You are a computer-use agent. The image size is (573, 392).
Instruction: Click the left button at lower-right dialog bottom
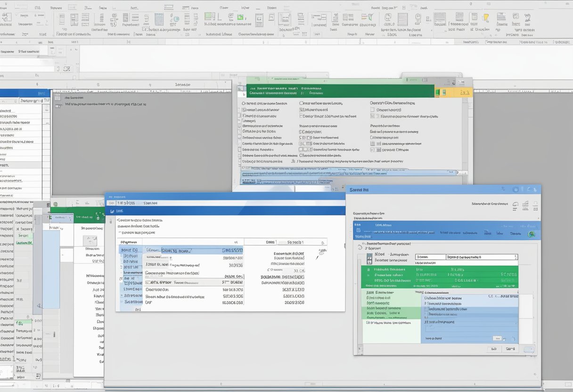[x=493, y=349]
